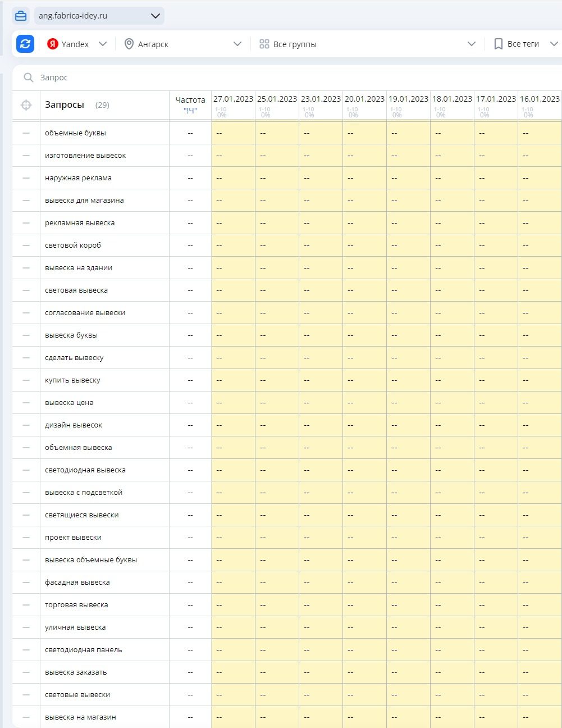
Task: Expand the ang.fabrica-idey.ru project dropdown
Action: coord(156,16)
